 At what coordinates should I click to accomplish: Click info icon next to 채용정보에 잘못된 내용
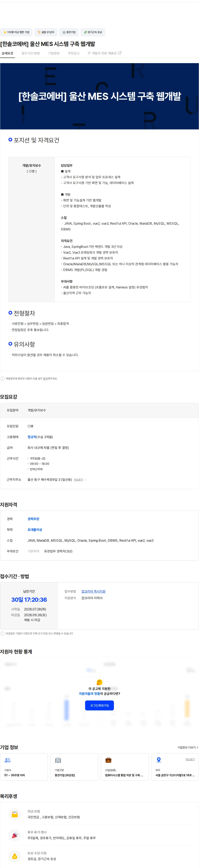click(x=3, y=378)
